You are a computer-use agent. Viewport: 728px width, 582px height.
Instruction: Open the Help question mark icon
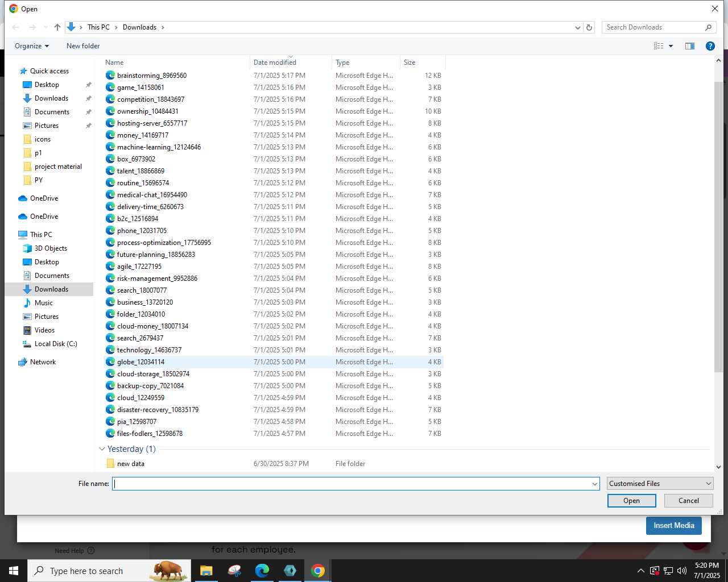click(x=710, y=46)
